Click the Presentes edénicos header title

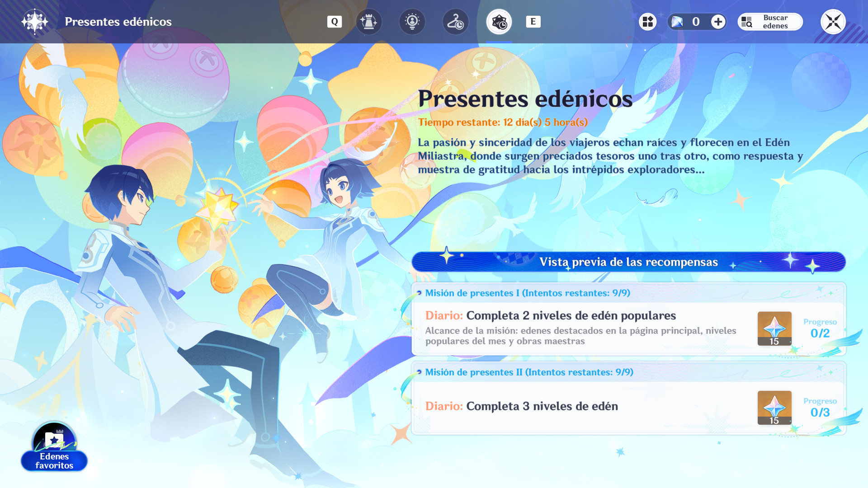click(118, 22)
